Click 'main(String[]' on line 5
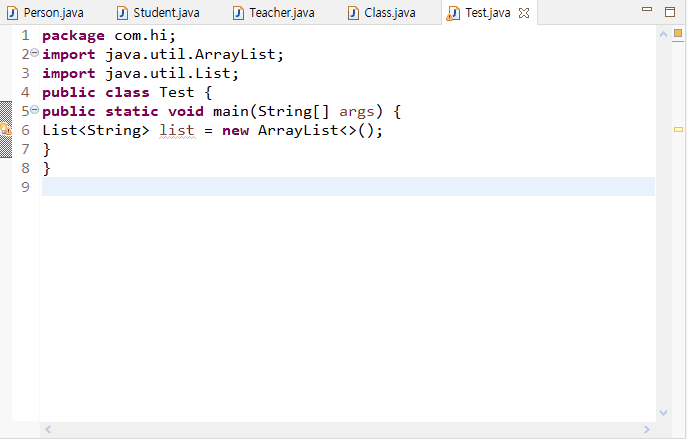This screenshot has width=687, height=439. [x=271, y=111]
